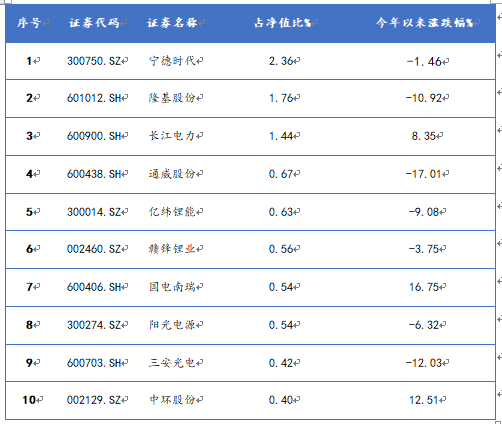This screenshot has height=424, width=502.
Task: Click serial number 10 in 中环股份 row
Action: pos(29,400)
